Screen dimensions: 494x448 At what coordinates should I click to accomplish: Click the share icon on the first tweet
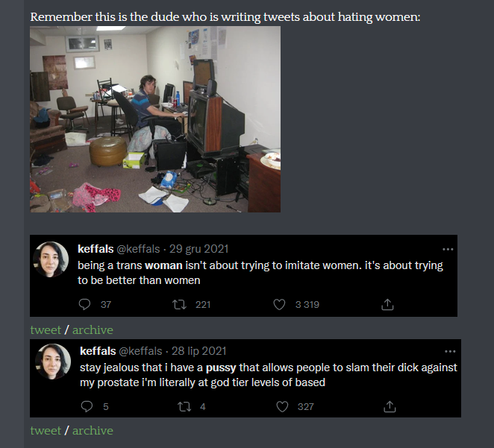coord(387,304)
